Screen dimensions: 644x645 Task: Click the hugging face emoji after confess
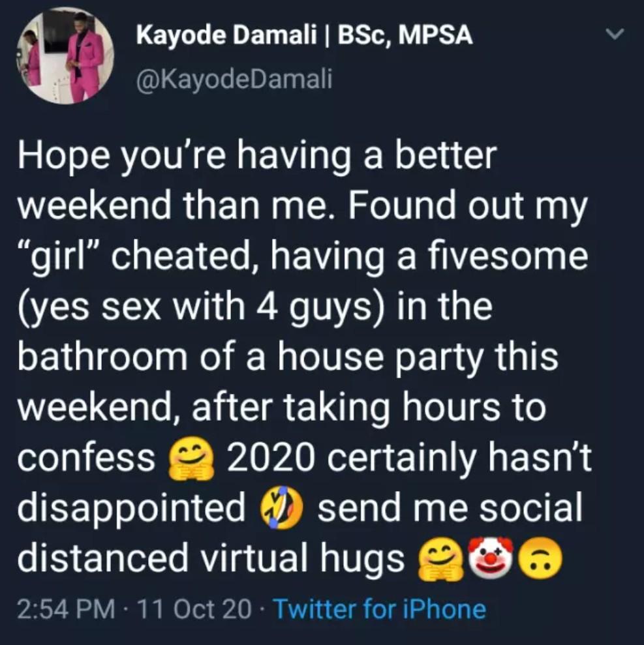191,457
